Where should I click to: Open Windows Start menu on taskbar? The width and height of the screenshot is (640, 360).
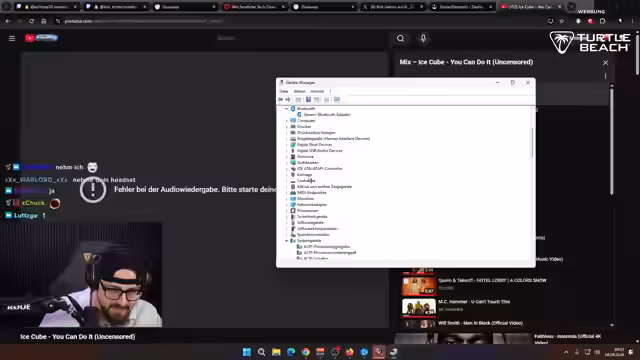(x=247, y=352)
